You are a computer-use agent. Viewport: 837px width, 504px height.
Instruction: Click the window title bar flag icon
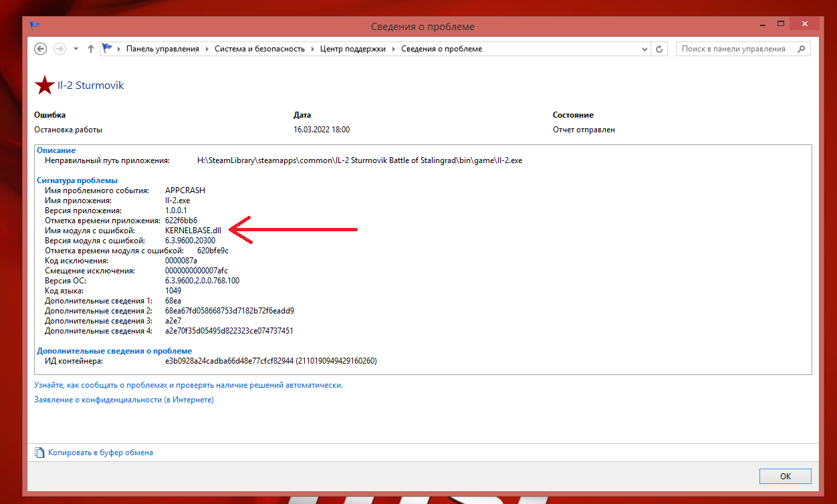tap(34, 26)
